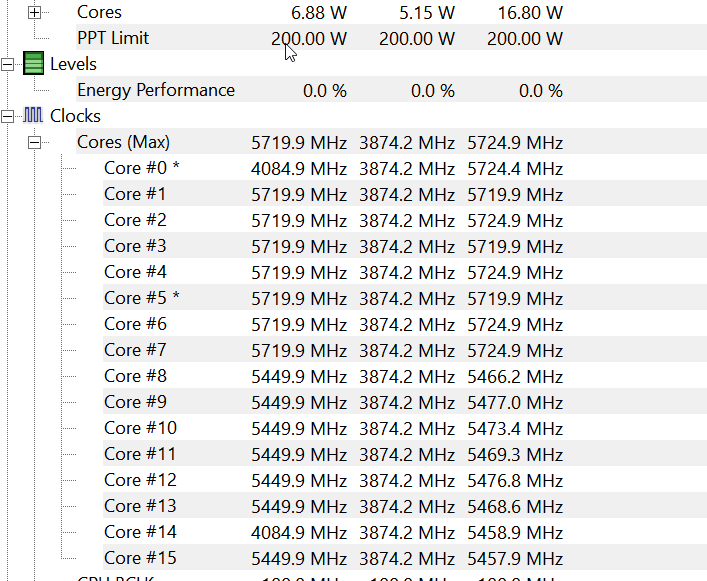
Task: Click Core #0's 4084.9 MHz value
Action: [x=299, y=168]
